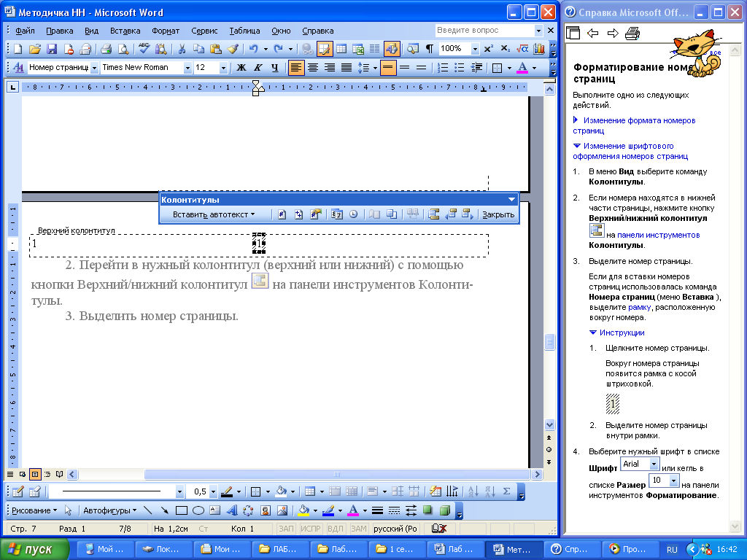Draw a rectangle from the drawing toolbar
The image size is (747, 560).
(182, 510)
